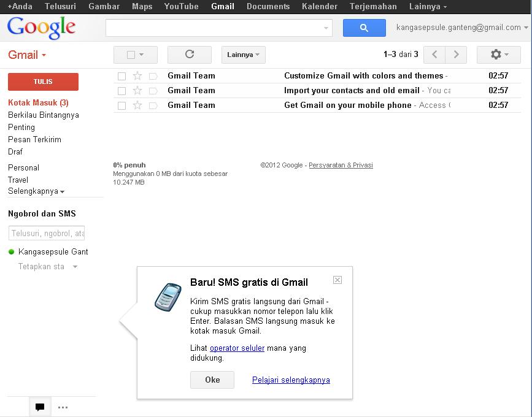Screen dimensions: 532x417
Task: Open the 'Pelajari selengkapnya' link
Action: 290,380
